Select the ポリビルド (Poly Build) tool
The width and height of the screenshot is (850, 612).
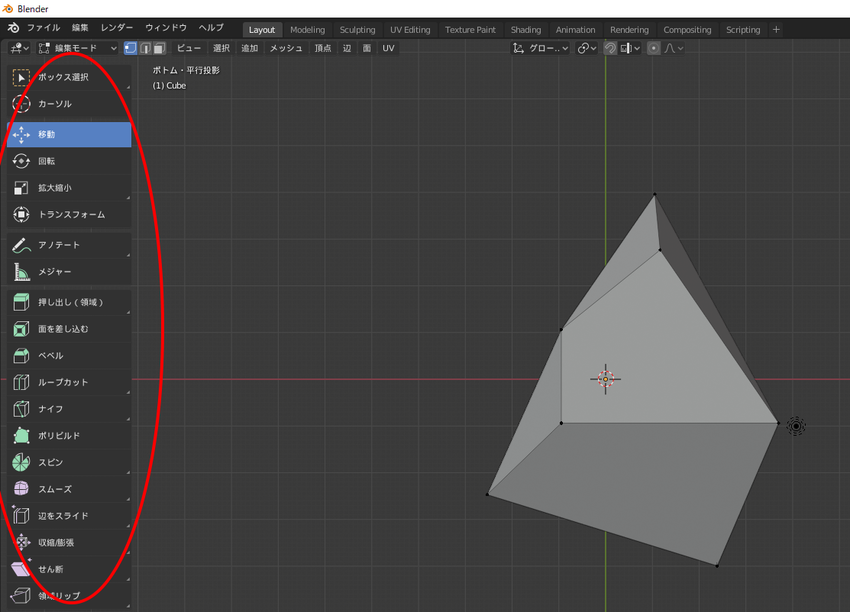click(x=69, y=435)
